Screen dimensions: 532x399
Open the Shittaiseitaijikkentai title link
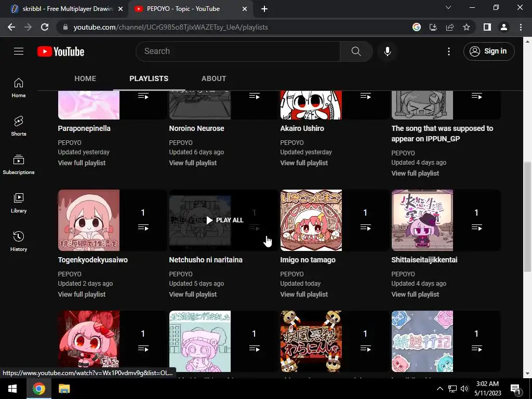(424, 260)
